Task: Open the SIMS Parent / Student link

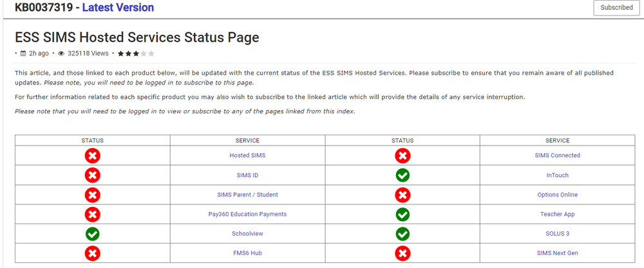Action: pos(247,195)
